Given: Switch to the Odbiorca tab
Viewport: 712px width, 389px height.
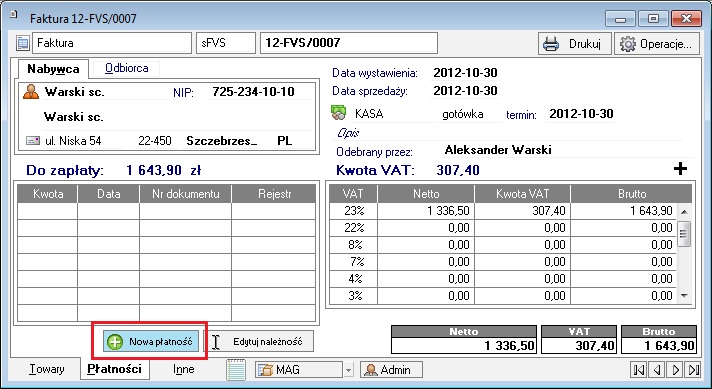Looking at the screenshot, I should (127, 68).
